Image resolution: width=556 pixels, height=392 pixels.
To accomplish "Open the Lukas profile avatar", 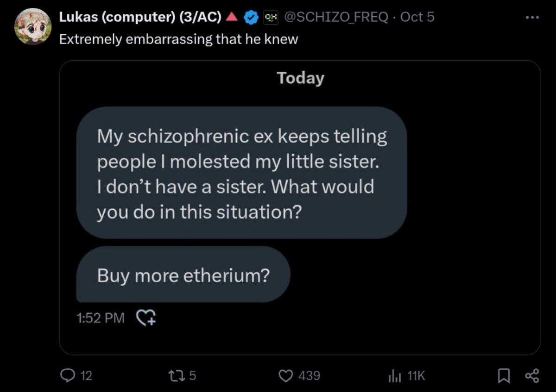I will 33,26.
